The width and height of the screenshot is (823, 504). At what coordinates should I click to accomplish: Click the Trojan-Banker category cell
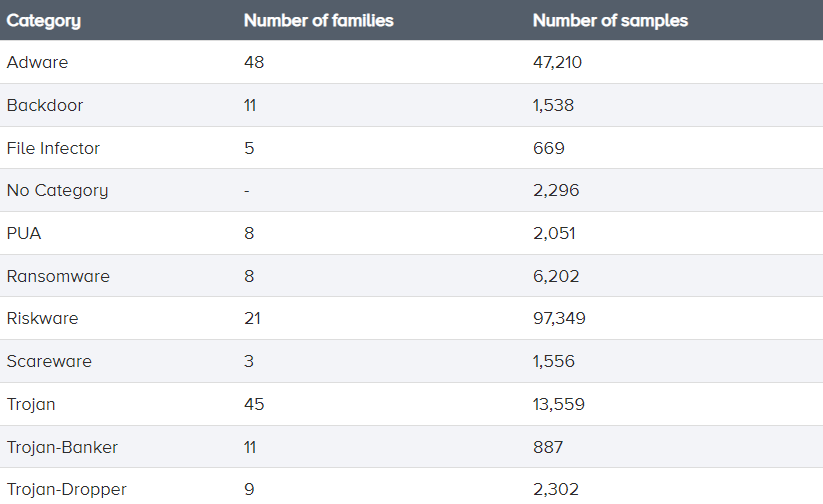[62, 447]
